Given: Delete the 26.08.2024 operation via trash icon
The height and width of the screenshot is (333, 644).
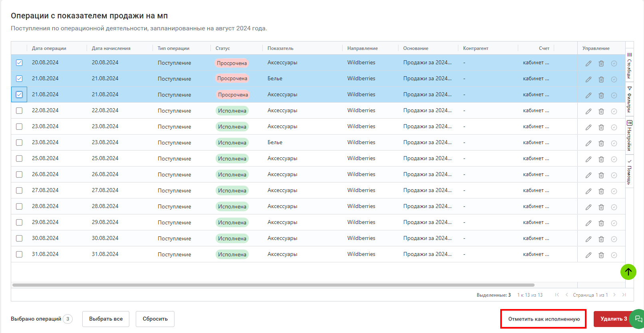Looking at the screenshot, I should pos(601,175).
